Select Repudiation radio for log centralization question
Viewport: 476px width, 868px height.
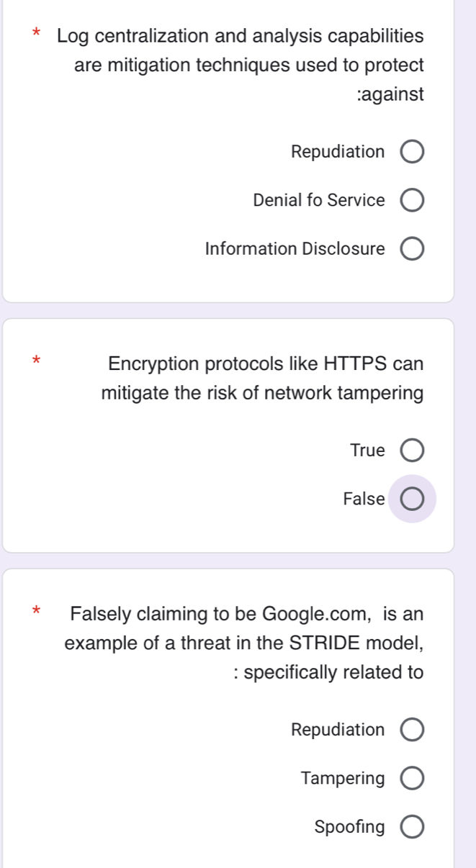(412, 153)
